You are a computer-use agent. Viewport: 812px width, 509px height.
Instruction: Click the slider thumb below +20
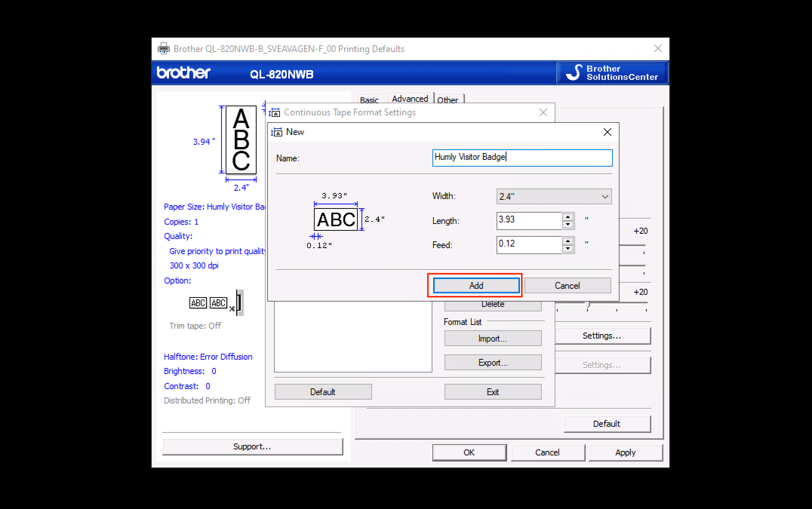click(x=587, y=305)
